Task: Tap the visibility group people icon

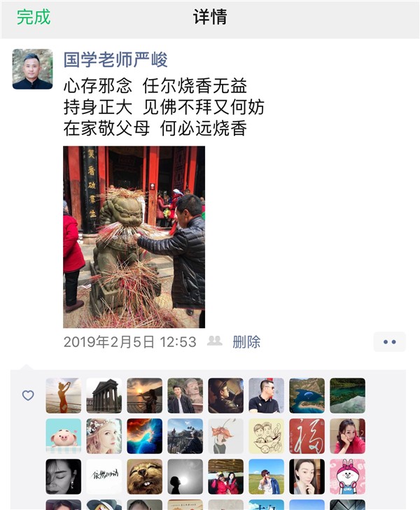Action: click(x=215, y=341)
